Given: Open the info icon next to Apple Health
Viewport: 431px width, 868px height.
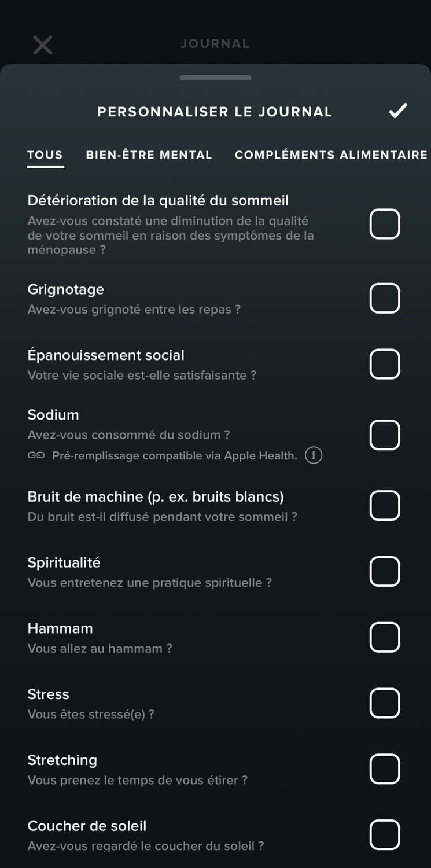Looking at the screenshot, I should [314, 455].
